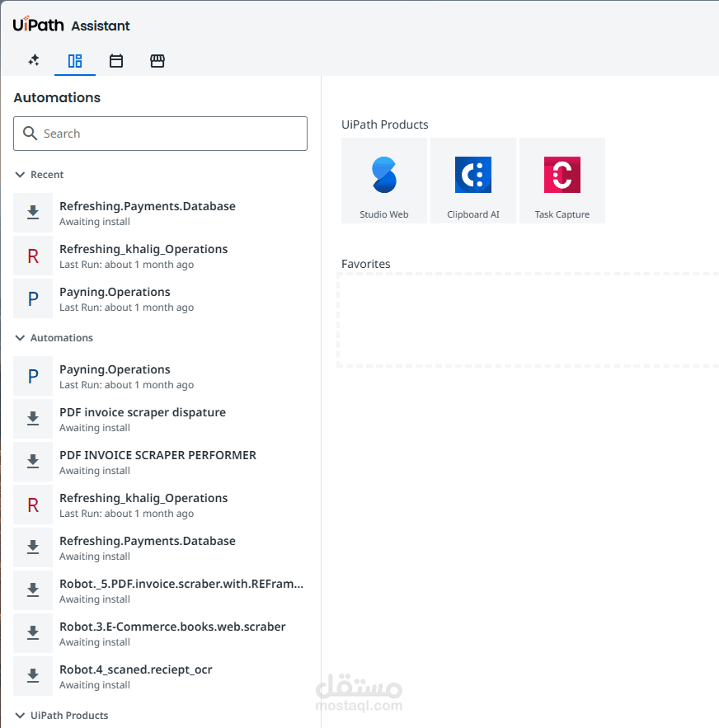Collapse the Automations section
This screenshot has height=728, width=719.
(19, 338)
